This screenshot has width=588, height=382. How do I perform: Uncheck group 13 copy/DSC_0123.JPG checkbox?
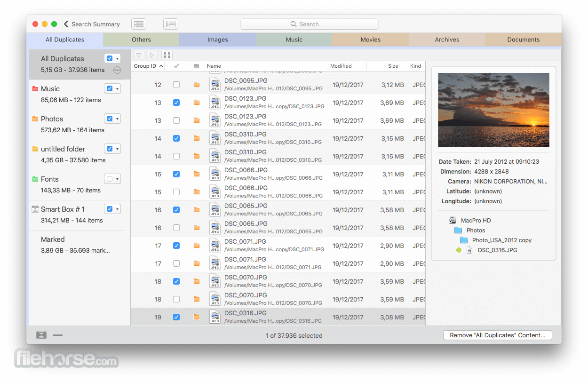click(176, 103)
